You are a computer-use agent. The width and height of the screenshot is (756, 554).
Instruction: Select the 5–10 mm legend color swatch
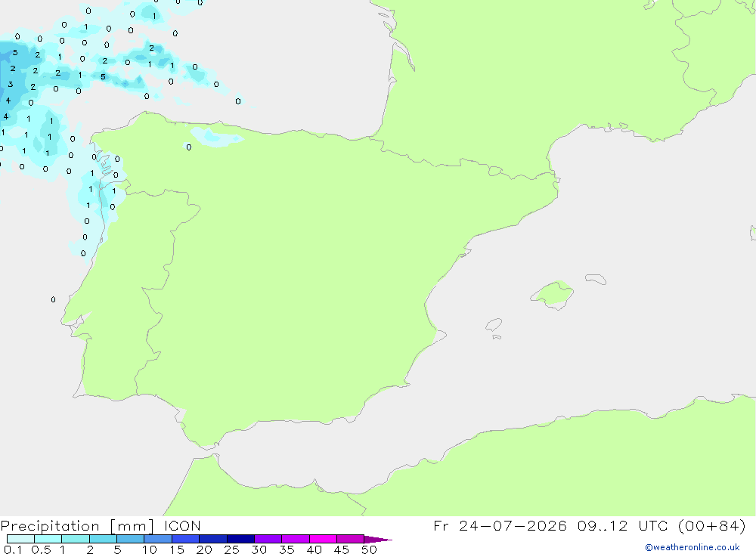pos(131,539)
